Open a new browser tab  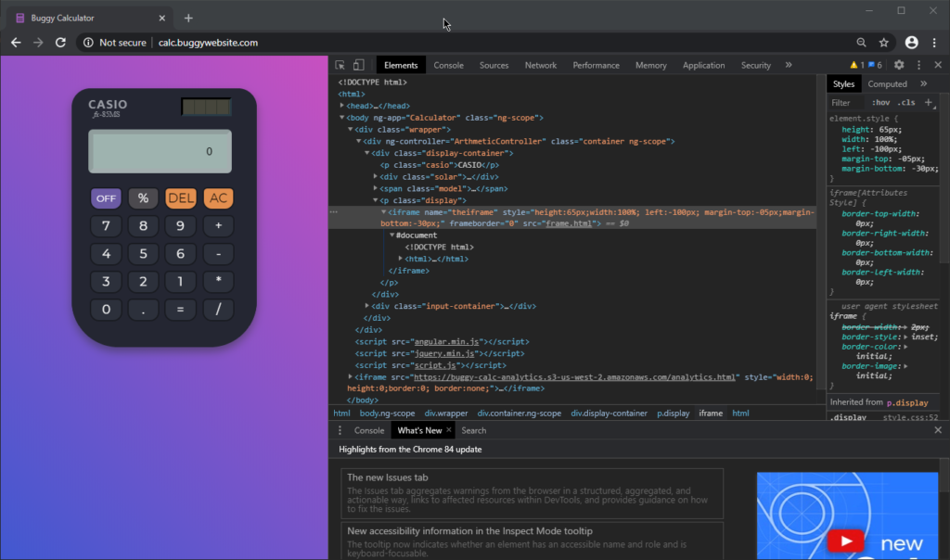click(188, 19)
